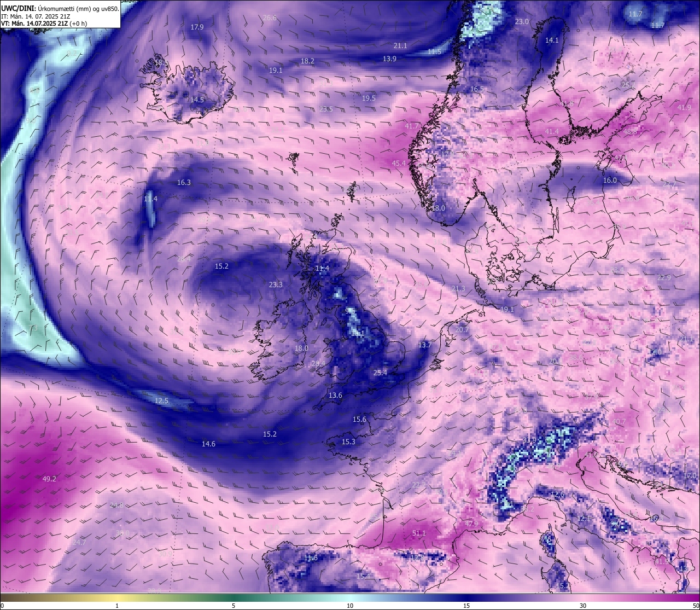Click the 48.6 value over Finland
Viewport: 700px width, 610px height.
[x=630, y=131]
